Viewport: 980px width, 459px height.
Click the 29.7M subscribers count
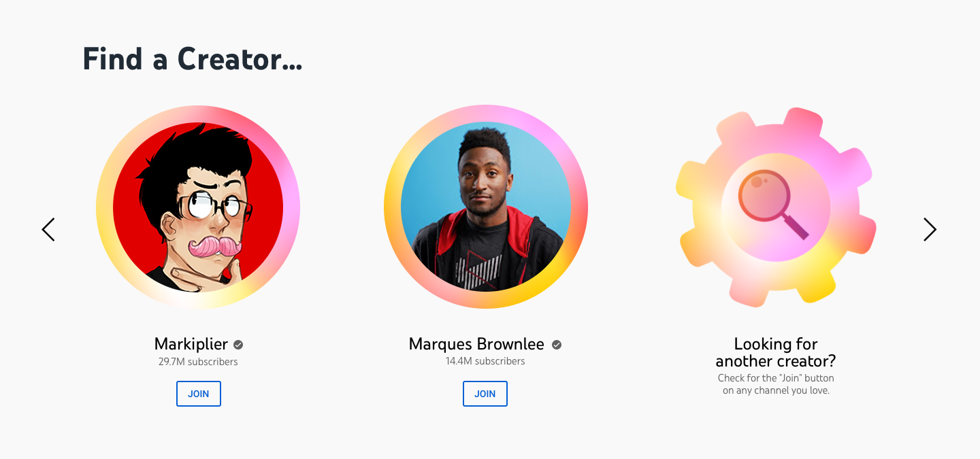pyautogui.click(x=198, y=362)
